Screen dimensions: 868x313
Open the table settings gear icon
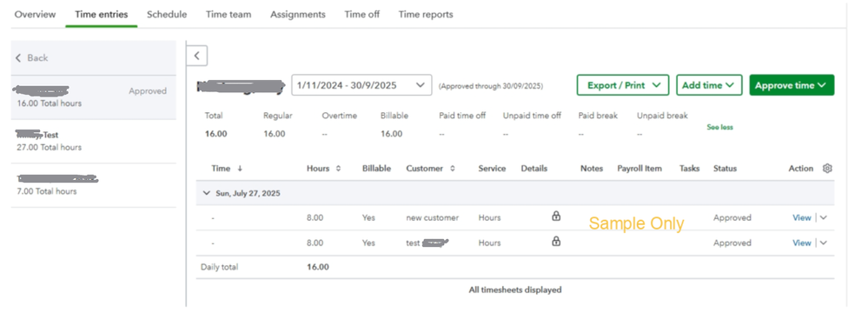click(827, 169)
